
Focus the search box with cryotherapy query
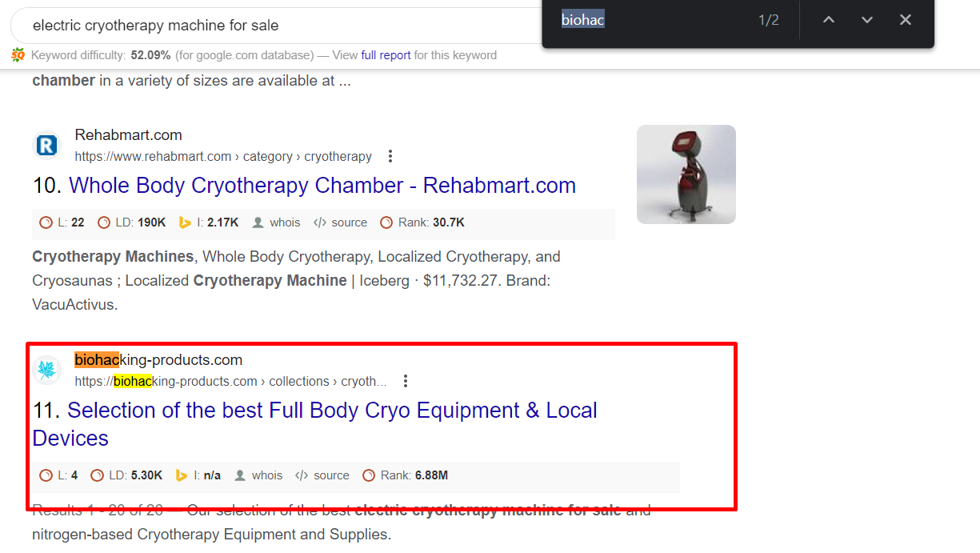(276, 26)
